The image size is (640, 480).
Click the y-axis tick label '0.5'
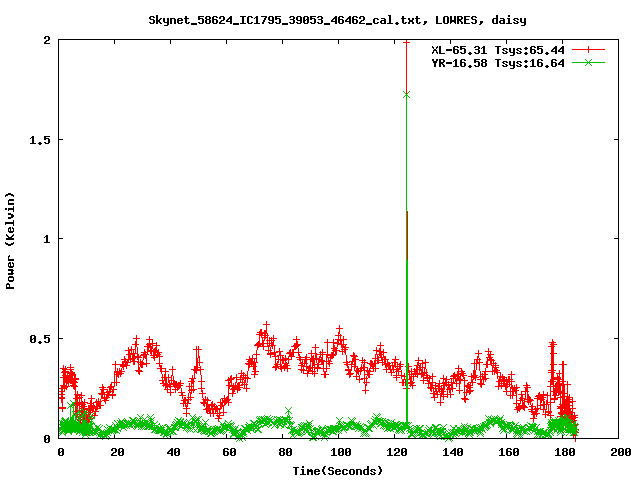pyautogui.click(x=40, y=339)
